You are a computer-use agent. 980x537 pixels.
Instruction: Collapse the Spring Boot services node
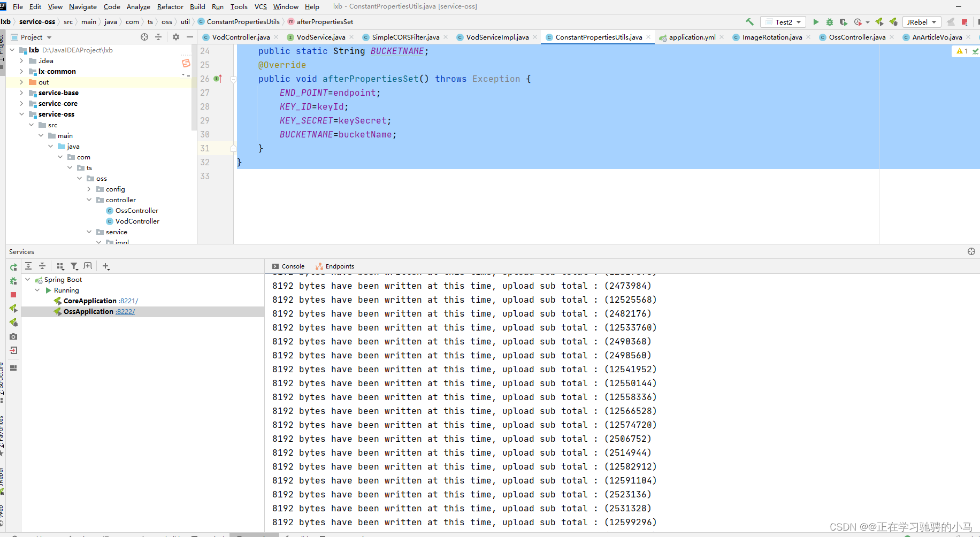coord(28,280)
